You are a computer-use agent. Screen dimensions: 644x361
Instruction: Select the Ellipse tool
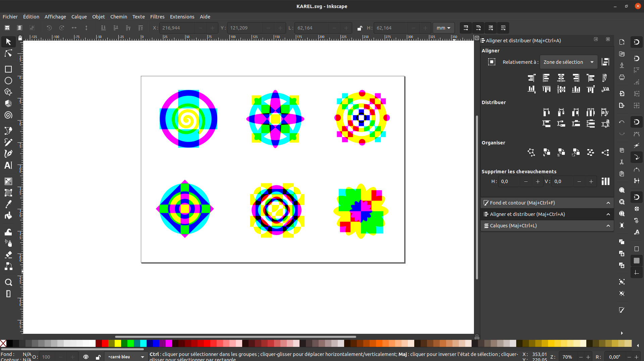pyautogui.click(x=8, y=81)
